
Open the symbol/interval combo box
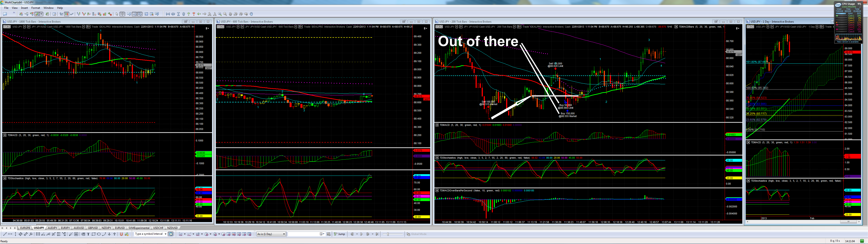[x=150, y=234]
